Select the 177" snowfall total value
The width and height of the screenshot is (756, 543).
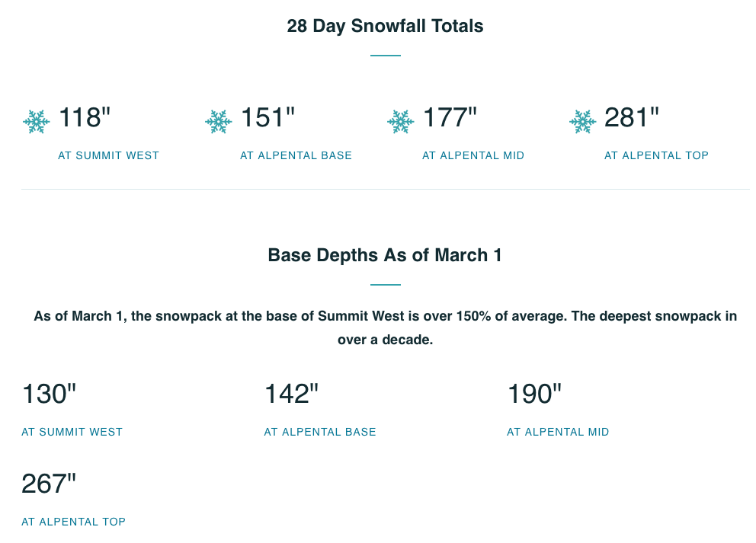pos(450,117)
